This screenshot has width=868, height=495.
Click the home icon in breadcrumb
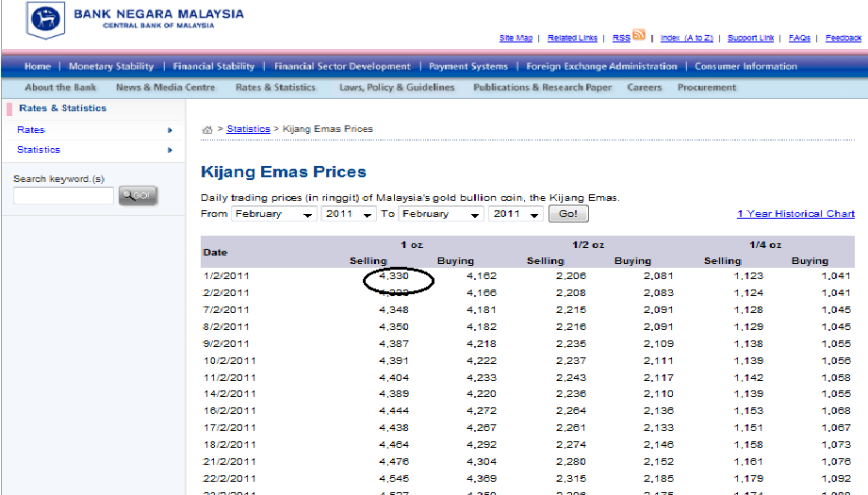pos(207,129)
